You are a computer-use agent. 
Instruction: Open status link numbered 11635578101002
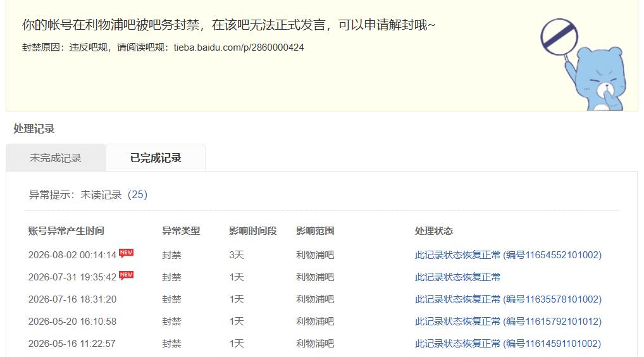coord(508,299)
